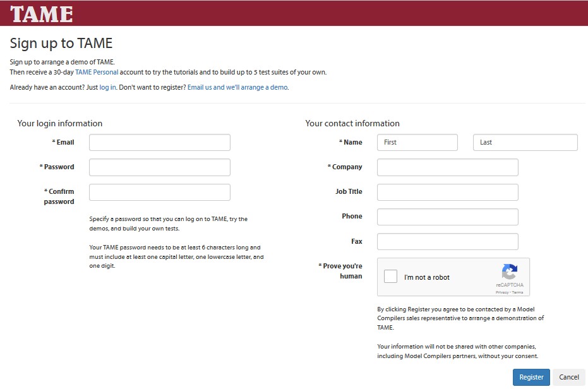Check the I'm not a robot box
588x389 pixels.
(x=390, y=277)
